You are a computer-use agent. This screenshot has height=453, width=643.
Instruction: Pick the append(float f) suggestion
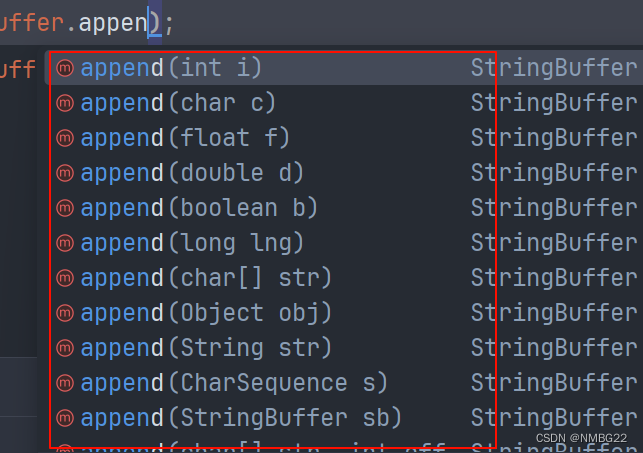344,138
